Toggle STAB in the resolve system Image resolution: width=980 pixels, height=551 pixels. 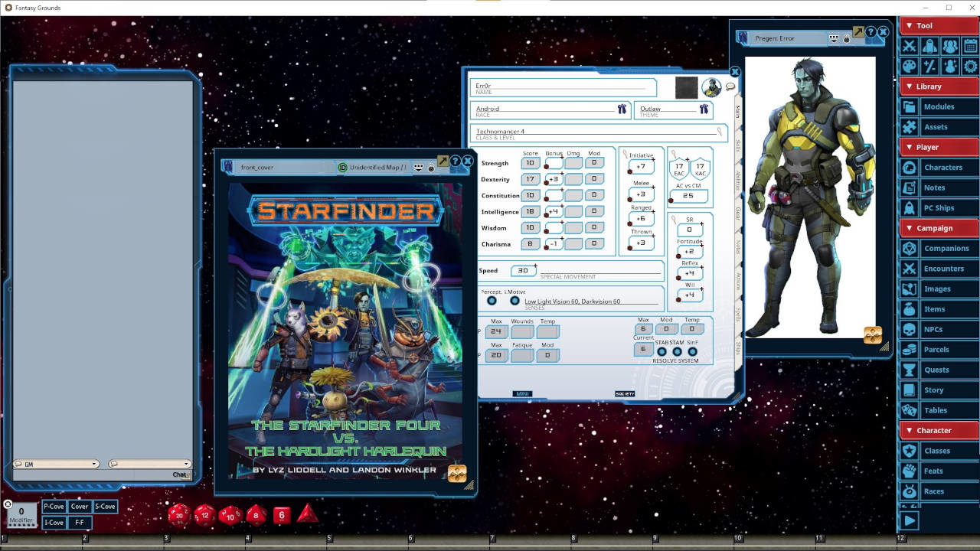661,350
